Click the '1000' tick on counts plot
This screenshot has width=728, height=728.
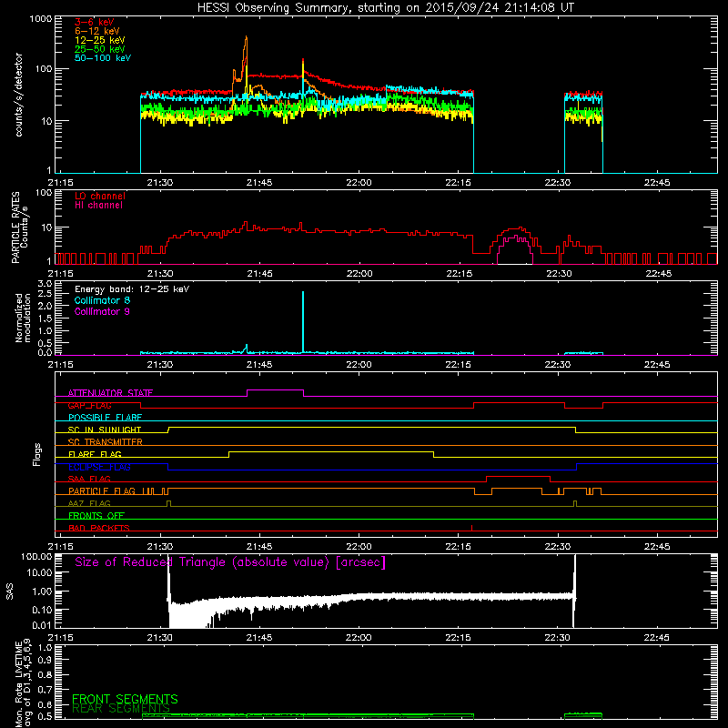[x=41, y=19]
